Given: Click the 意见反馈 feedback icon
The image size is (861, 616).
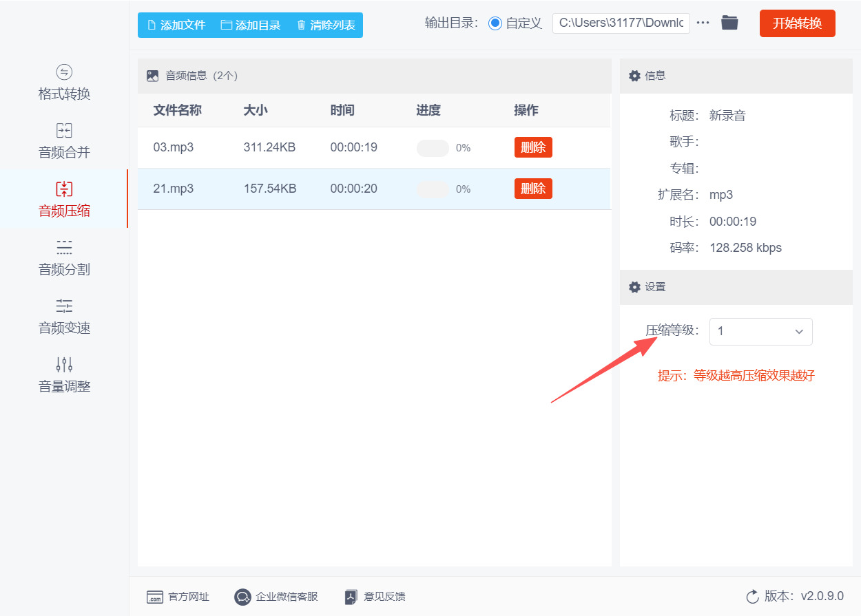Looking at the screenshot, I should pos(351,597).
